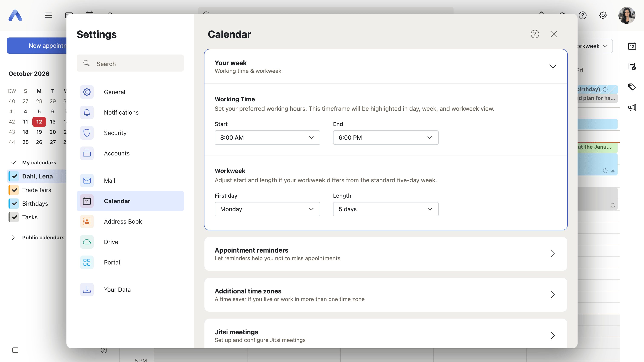This screenshot has width=644, height=362.
Task: Click the help icon in Calendar settings header
Action: coord(535,34)
